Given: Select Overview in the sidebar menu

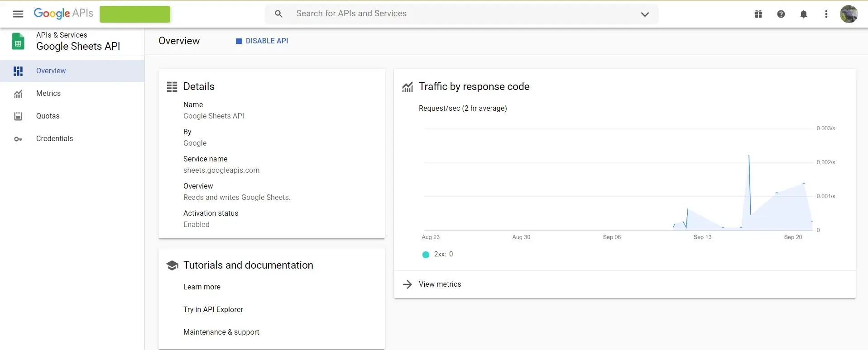Looking at the screenshot, I should (x=72, y=71).
